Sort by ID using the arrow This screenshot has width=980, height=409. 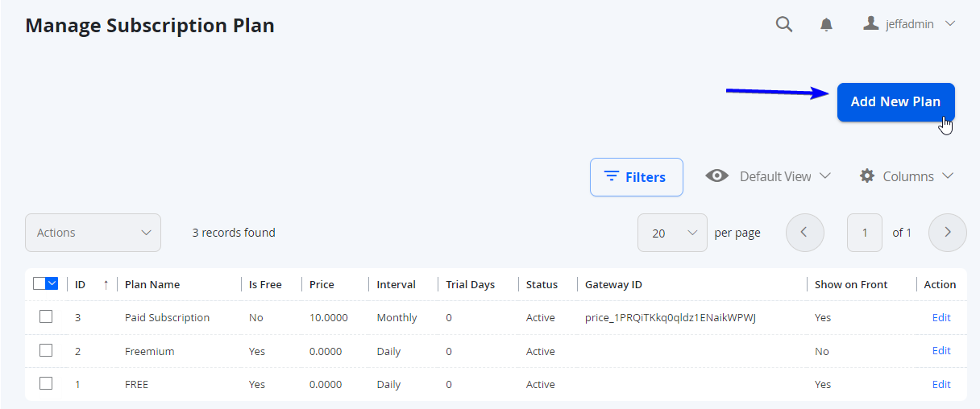[x=106, y=284]
